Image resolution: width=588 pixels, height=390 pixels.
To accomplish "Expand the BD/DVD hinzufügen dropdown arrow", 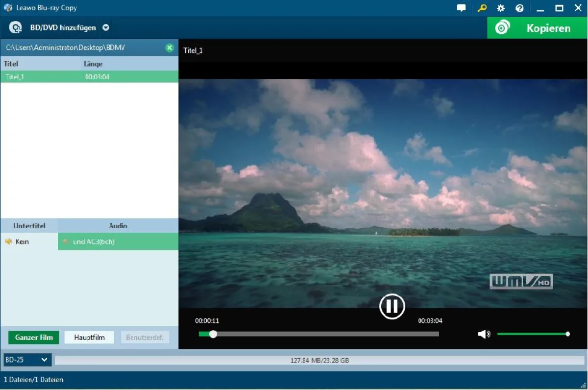I will 106,28.
